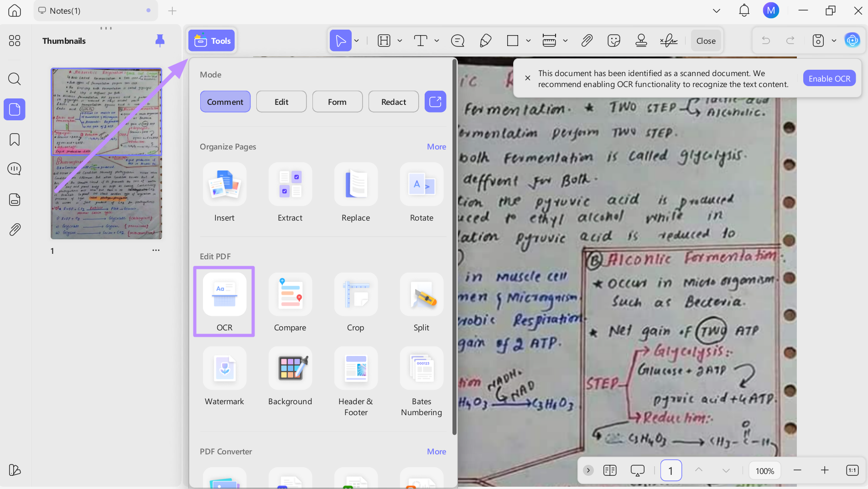Select the pencil drawing tool

485,41
